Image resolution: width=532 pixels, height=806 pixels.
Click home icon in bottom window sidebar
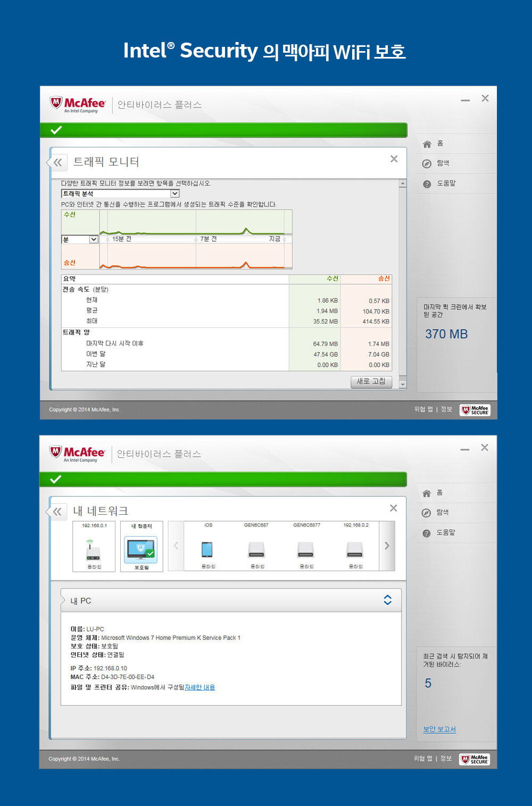(x=426, y=494)
